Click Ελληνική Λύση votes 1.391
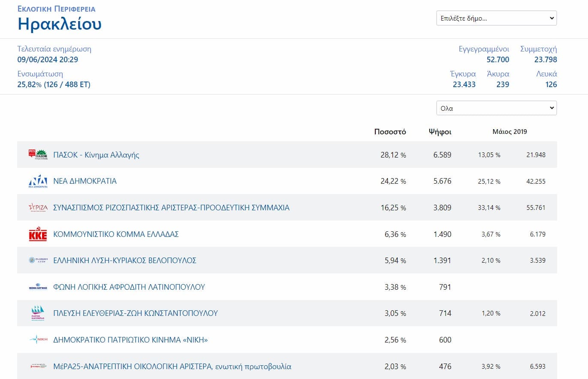588x379 pixels. [x=442, y=260]
